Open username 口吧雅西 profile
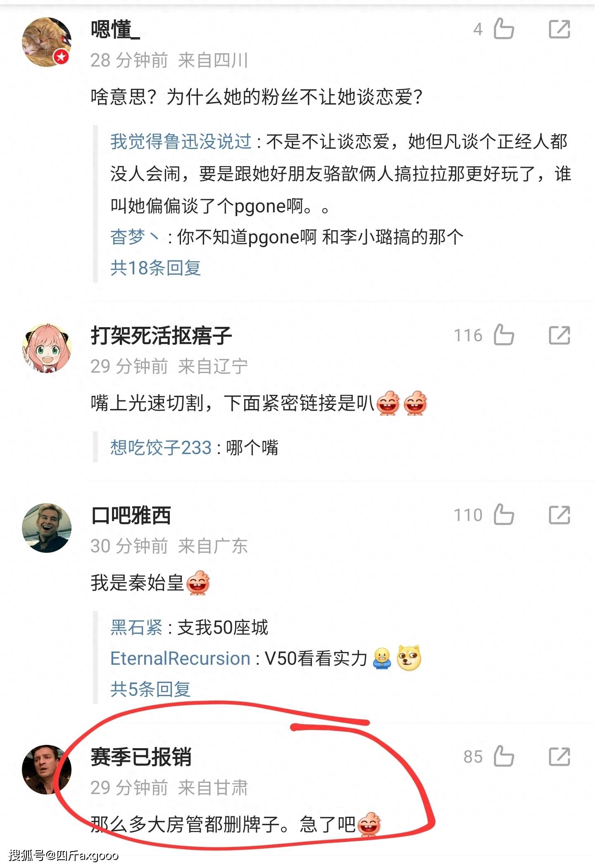Image resolution: width=595 pixels, height=868 pixels. 131,515
